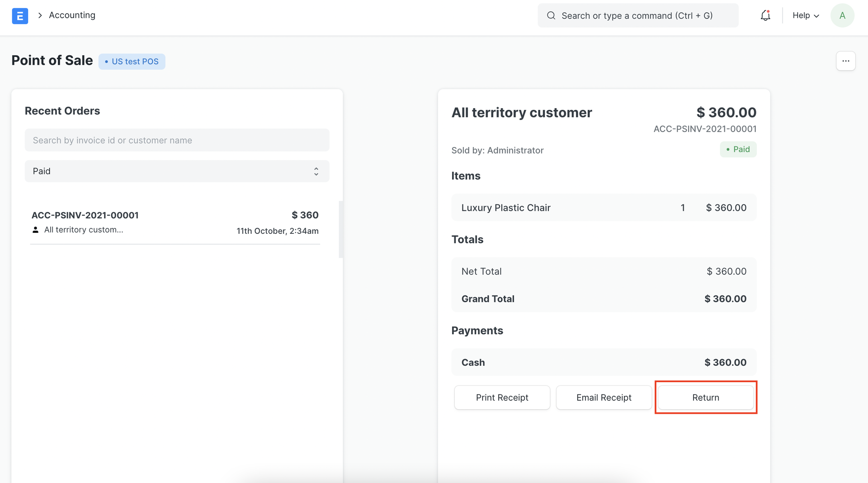Image resolution: width=868 pixels, height=483 pixels.
Task: Click the search magnifier icon
Action: point(551,16)
